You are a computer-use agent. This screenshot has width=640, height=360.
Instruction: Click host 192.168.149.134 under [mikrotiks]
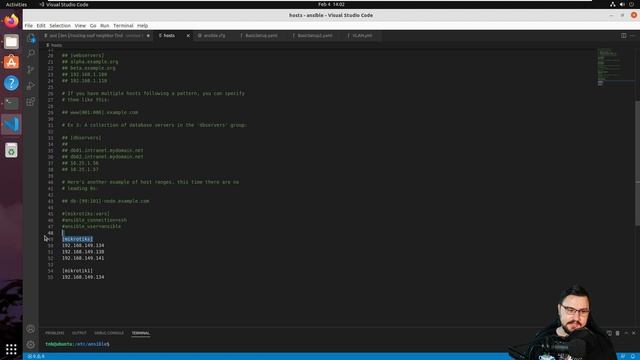[83, 245]
